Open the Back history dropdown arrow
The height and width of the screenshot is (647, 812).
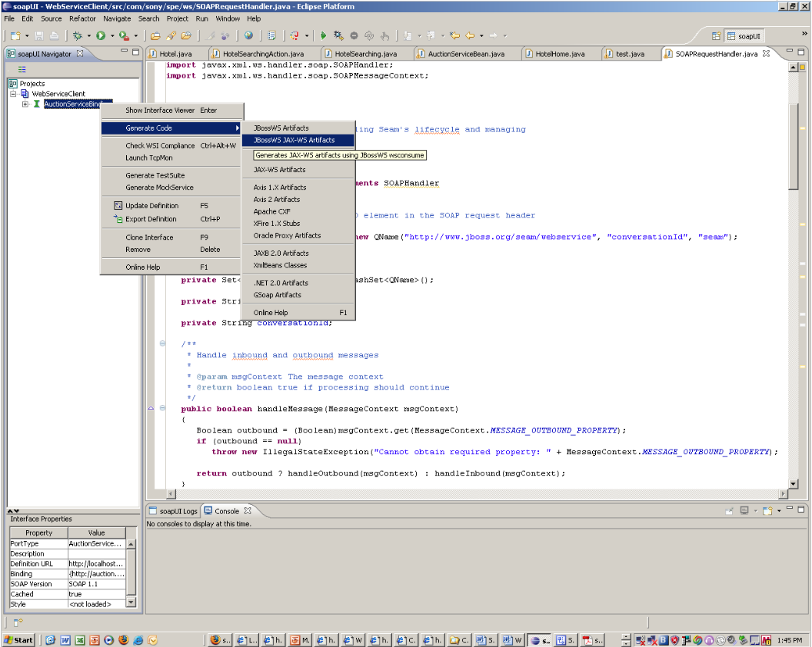click(481, 35)
